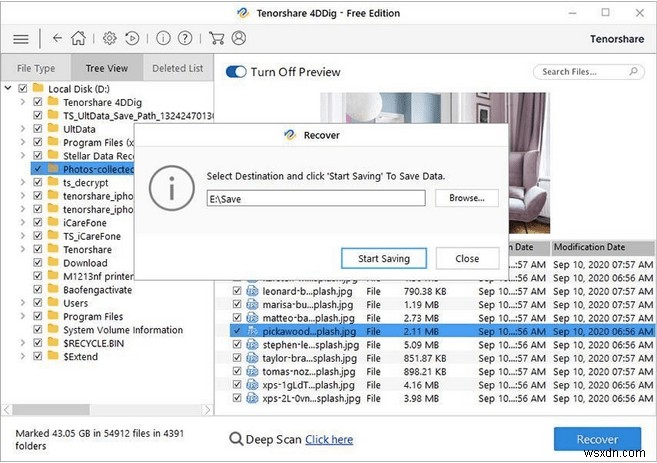Open the hamburger menu icon
The image size is (657, 463).
click(x=21, y=39)
